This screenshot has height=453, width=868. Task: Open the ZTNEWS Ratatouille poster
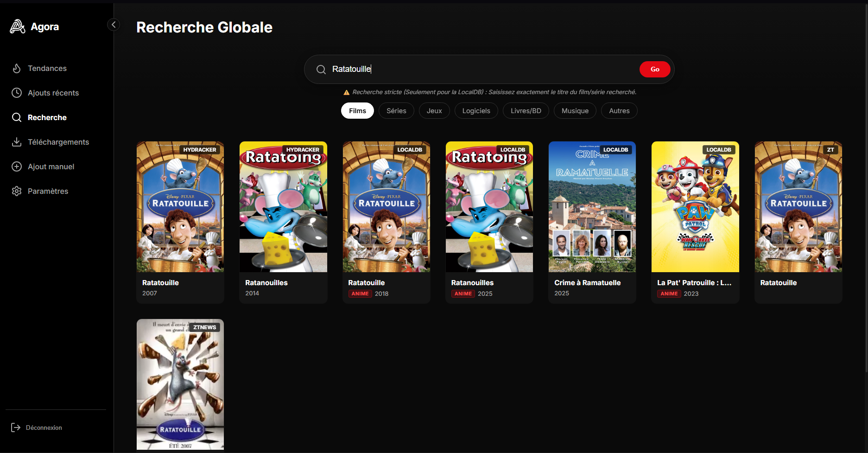tap(180, 384)
